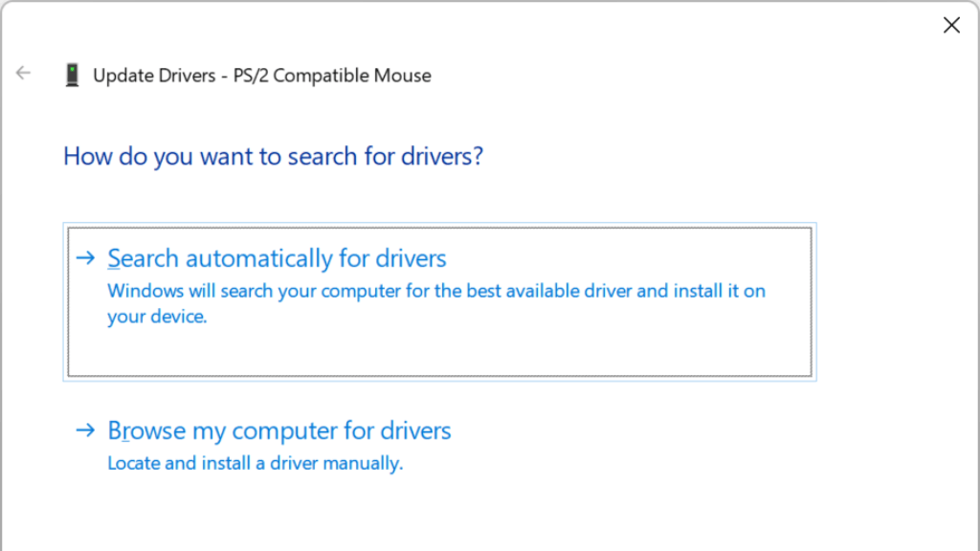
Task: Click the arrow icon beside Browse my computer
Action: pyautogui.click(x=86, y=430)
